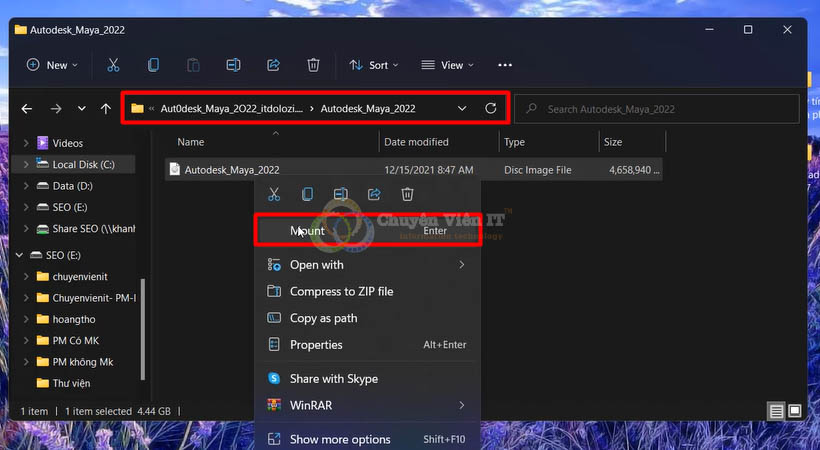Click the Cut icon in the toolbar
The image size is (820, 450).
click(113, 65)
